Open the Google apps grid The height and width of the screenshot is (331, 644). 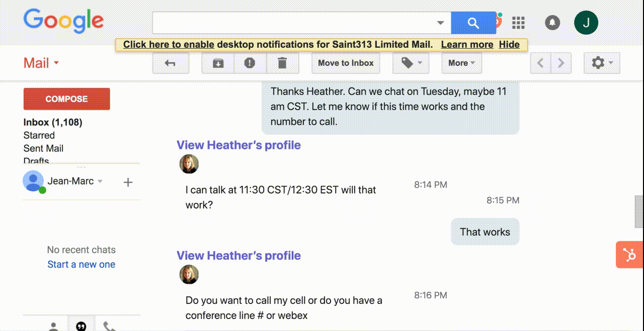point(518,23)
